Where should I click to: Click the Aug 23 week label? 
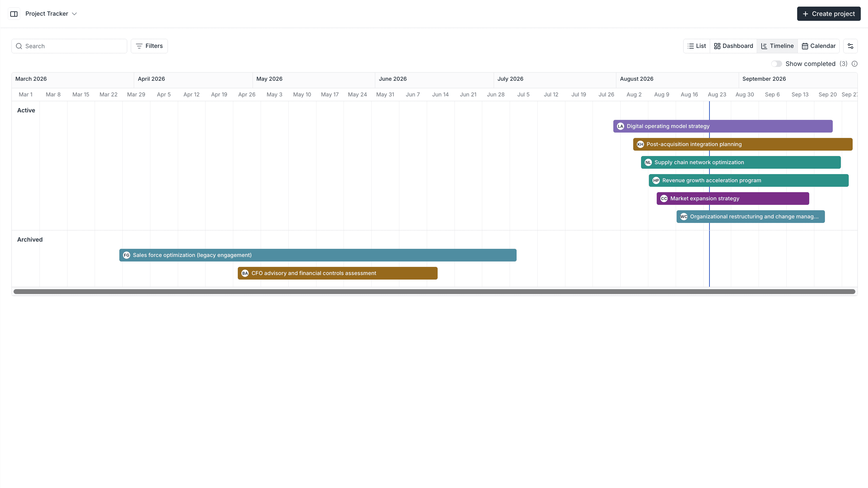(717, 95)
